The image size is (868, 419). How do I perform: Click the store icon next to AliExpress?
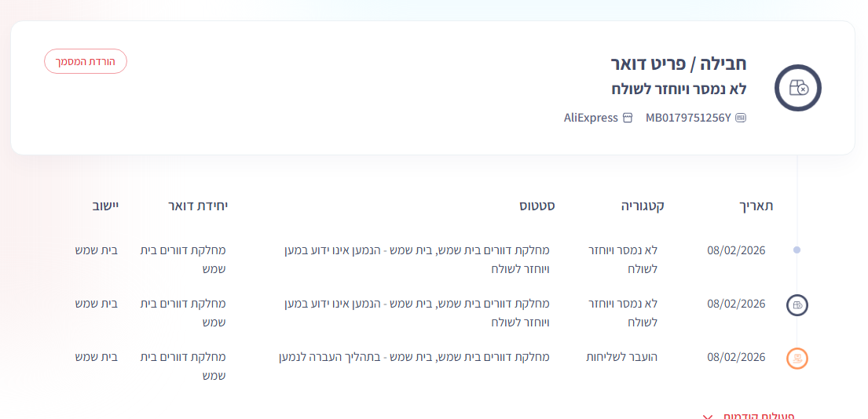[x=627, y=118]
